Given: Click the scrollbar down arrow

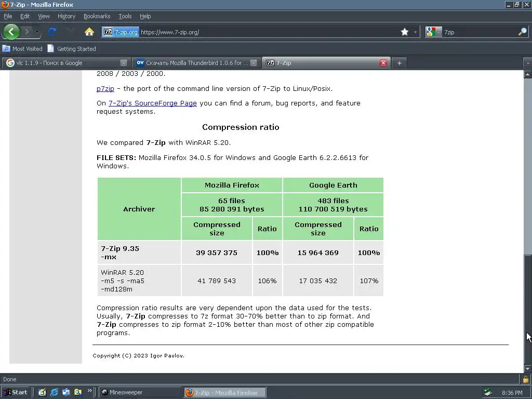Looking at the screenshot, I should (528, 369).
